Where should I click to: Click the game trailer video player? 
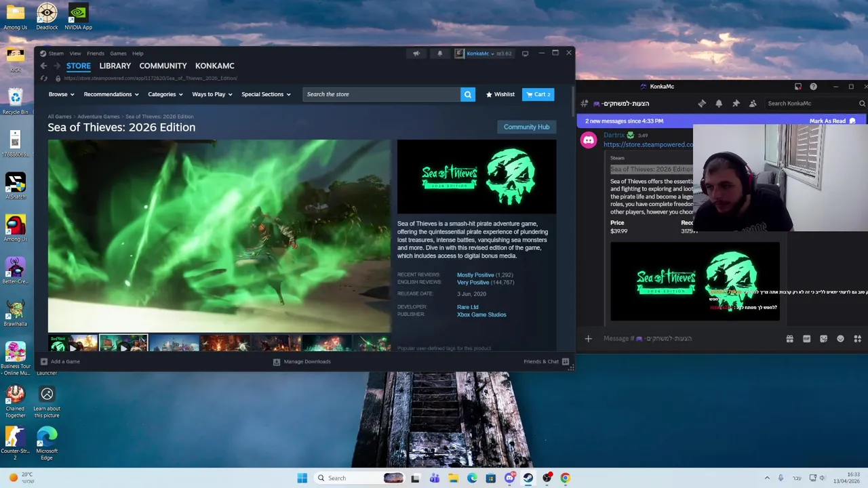[x=219, y=236]
